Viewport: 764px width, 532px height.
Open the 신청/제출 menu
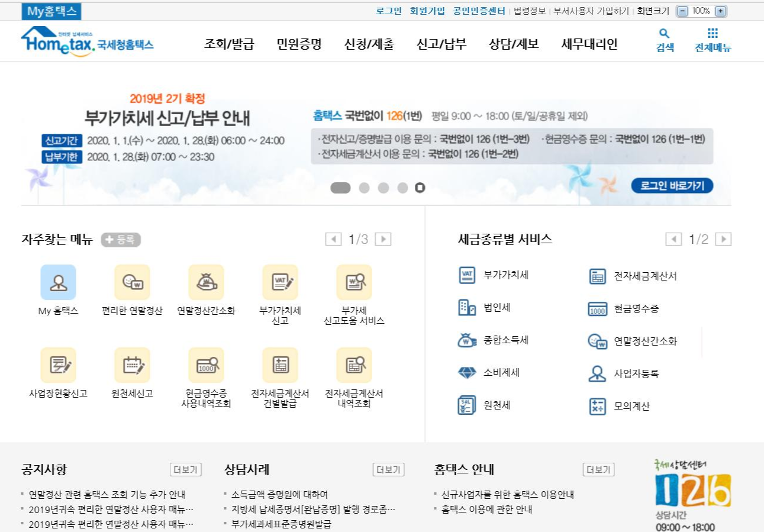369,44
